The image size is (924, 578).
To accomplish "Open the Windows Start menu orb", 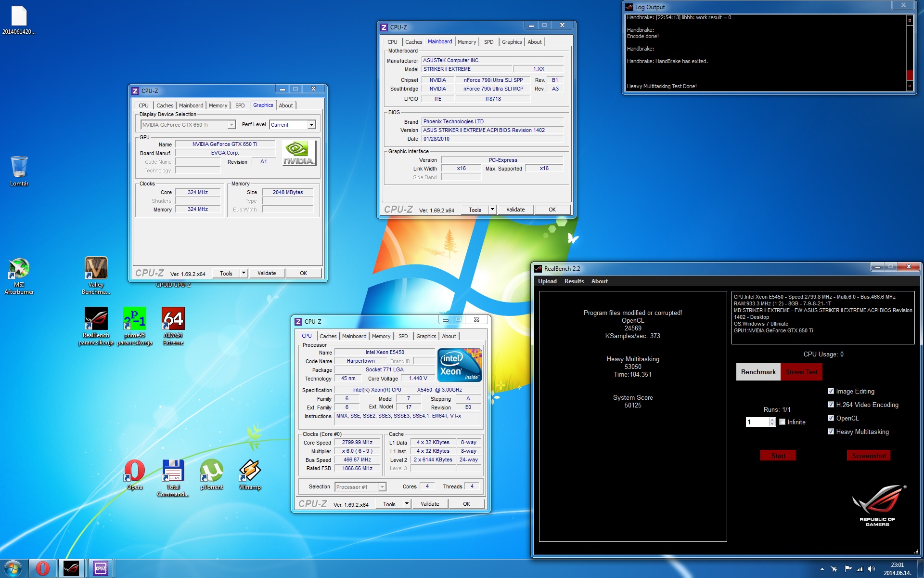I will [13, 568].
